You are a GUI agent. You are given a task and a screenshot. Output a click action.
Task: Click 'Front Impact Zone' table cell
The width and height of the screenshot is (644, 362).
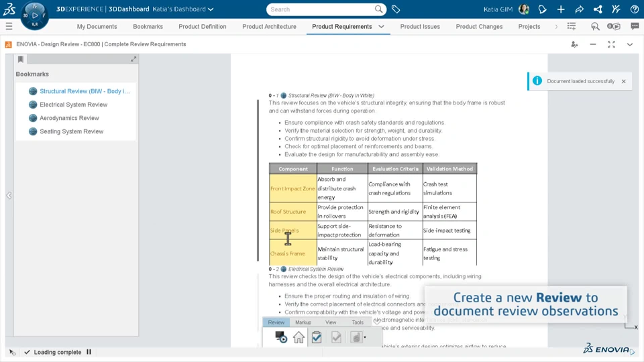click(293, 188)
